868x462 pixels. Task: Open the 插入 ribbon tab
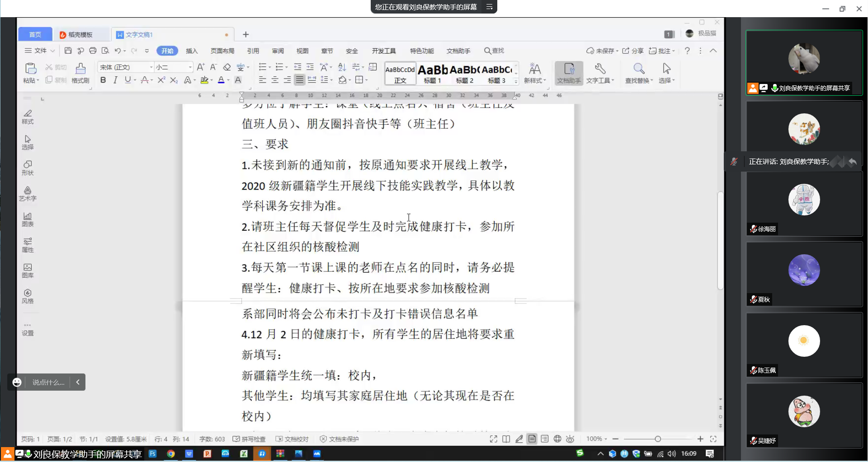click(192, 51)
